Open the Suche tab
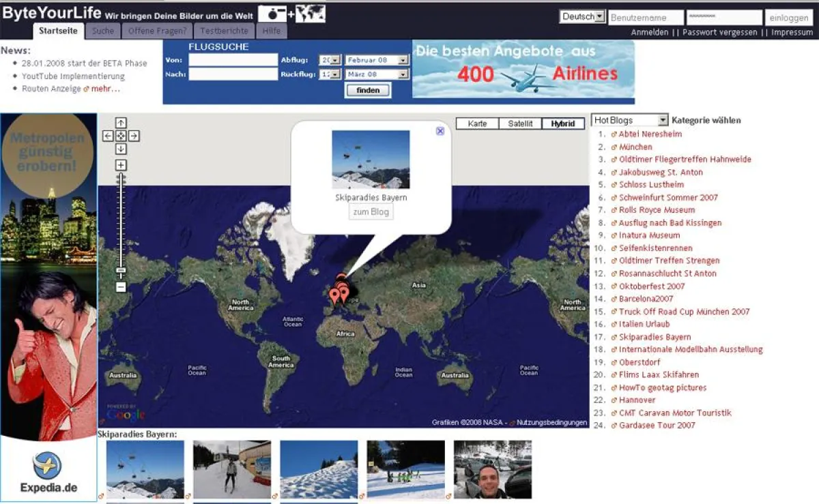Image resolution: width=819 pixels, height=504 pixels. (103, 31)
